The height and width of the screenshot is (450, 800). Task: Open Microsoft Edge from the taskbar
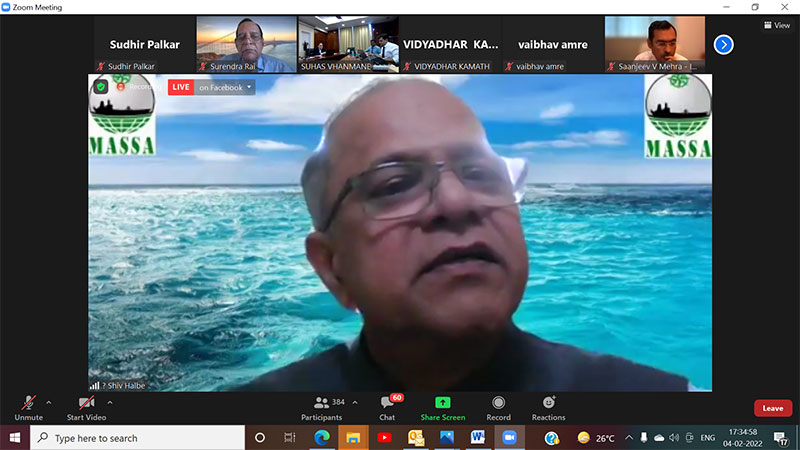pyautogui.click(x=322, y=438)
